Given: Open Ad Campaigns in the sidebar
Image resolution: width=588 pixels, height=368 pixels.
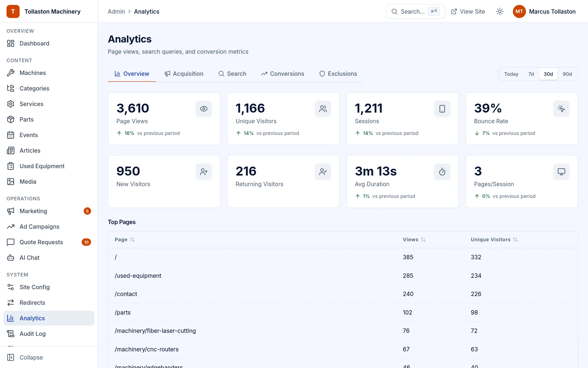Looking at the screenshot, I should (x=49, y=227).
